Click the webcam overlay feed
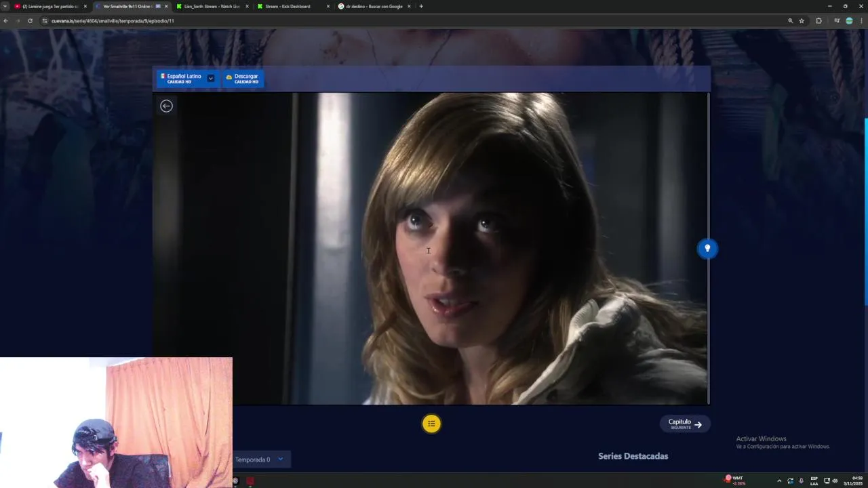The image size is (868, 488). tap(116, 422)
